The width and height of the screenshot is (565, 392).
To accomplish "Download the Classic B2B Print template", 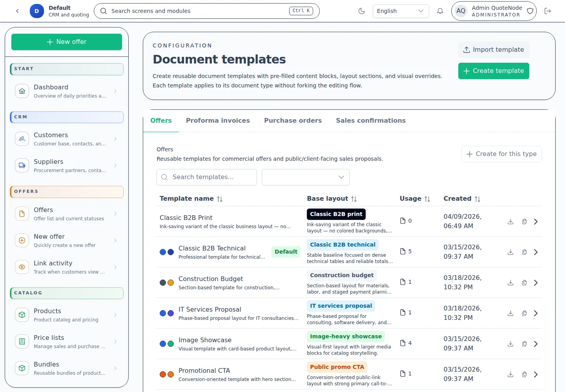I will pos(510,221).
